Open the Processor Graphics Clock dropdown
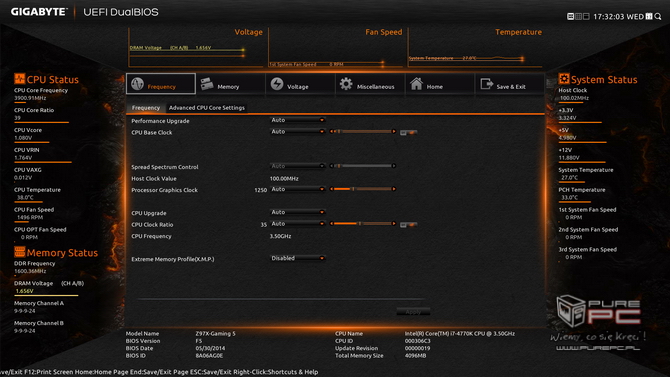This screenshot has height=377, width=670. (297, 189)
